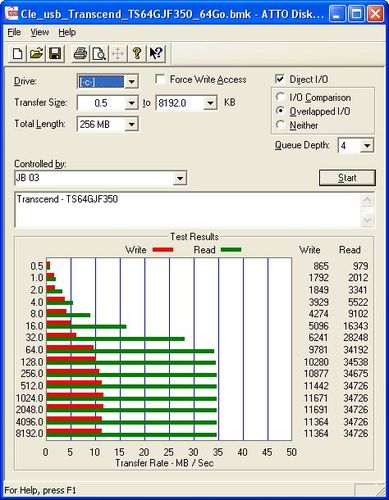Open the File menu
The height and width of the screenshot is (500, 389).
pyautogui.click(x=14, y=32)
